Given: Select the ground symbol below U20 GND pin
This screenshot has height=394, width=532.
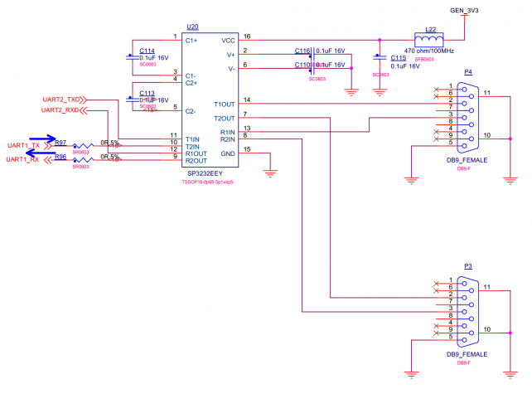Looking at the screenshot, I should click(x=269, y=173).
